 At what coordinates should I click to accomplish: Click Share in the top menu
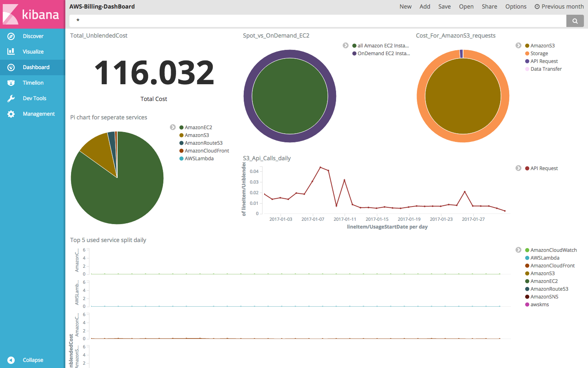(489, 7)
